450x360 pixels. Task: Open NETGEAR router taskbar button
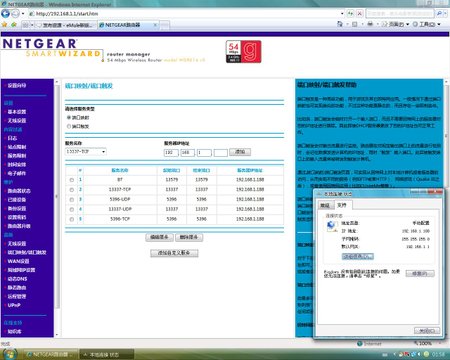click(x=50, y=354)
